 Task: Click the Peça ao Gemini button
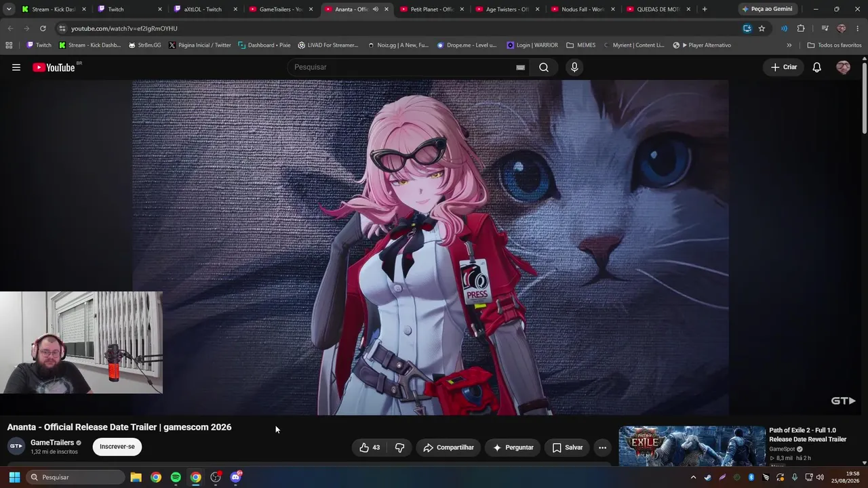coord(767,9)
